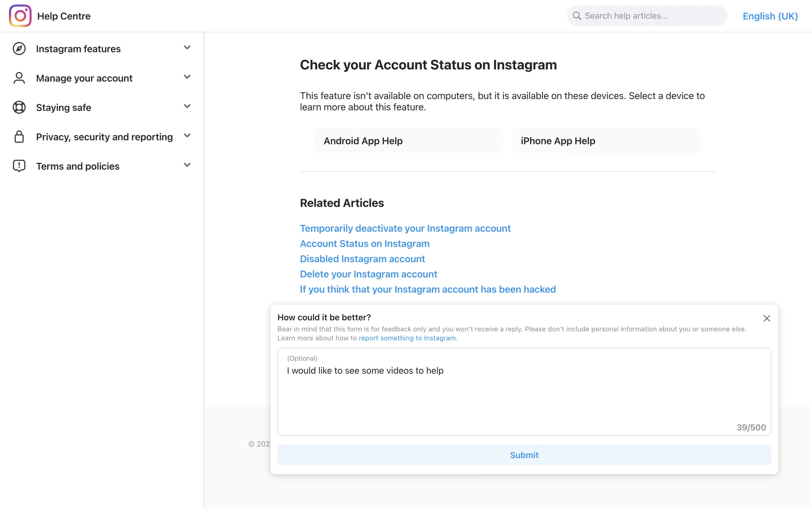The width and height of the screenshot is (812, 508).
Task: Select the Android App Help tab
Action: click(409, 141)
